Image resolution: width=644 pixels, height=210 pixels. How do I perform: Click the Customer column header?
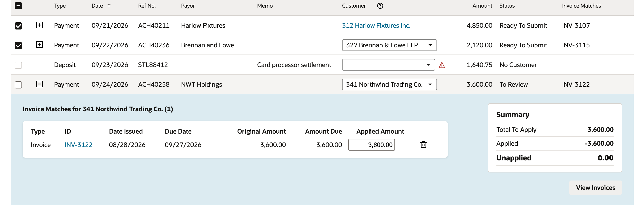click(354, 6)
